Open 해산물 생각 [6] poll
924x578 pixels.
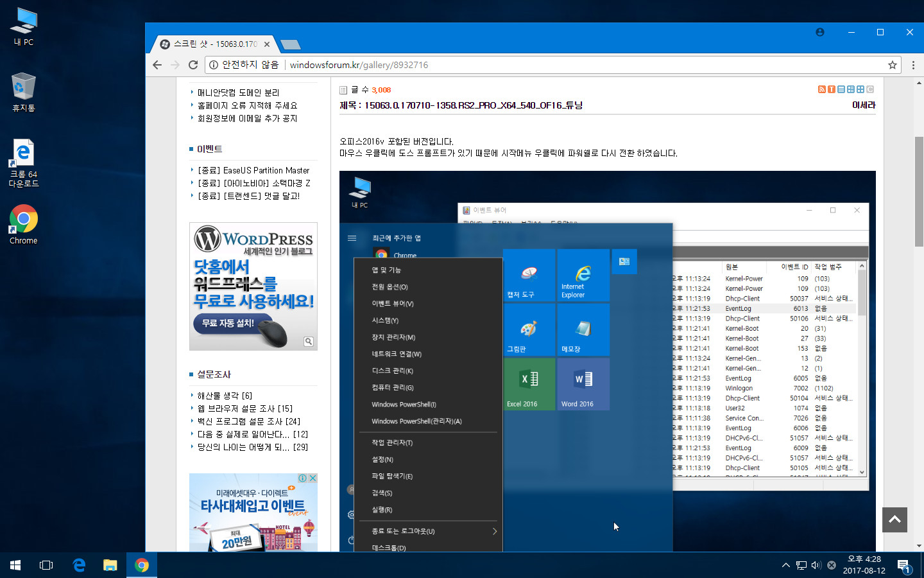(x=225, y=396)
